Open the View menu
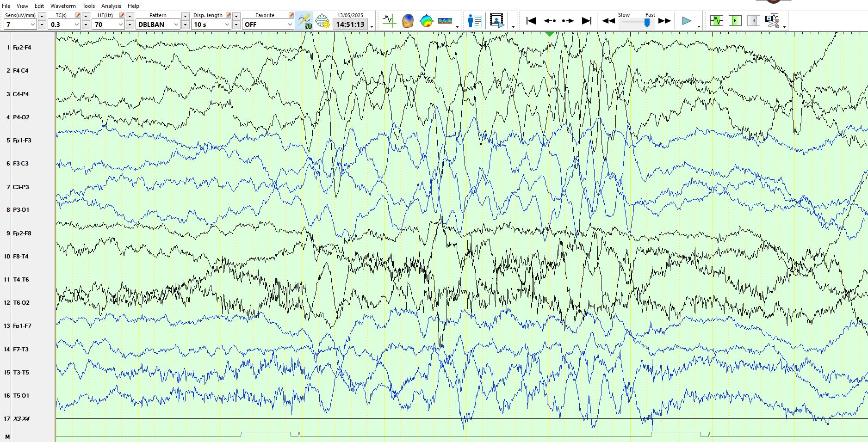868x442 pixels. 22,6
